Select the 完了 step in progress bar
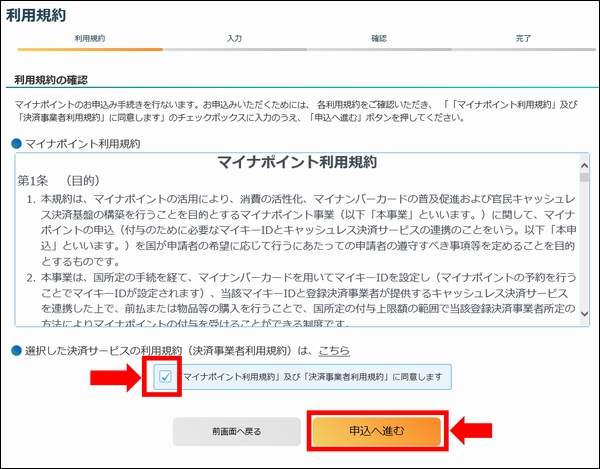 click(x=523, y=39)
